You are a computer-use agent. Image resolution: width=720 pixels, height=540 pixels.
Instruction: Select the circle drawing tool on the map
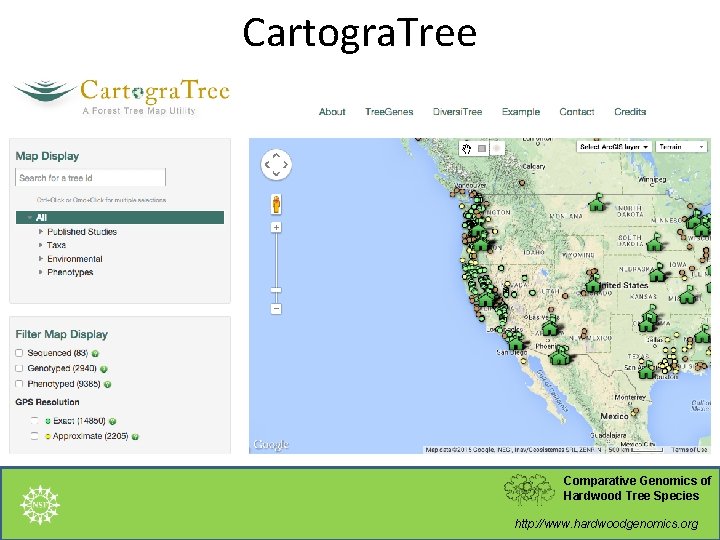point(497,148)
